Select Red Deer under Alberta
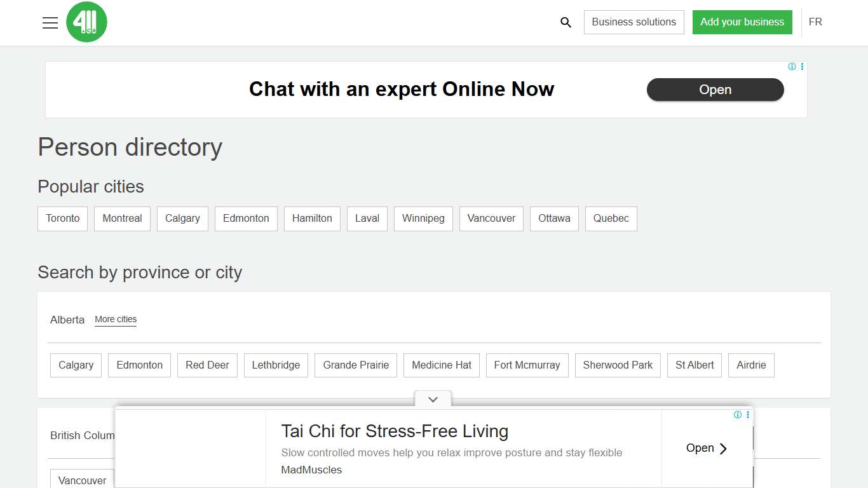This screenshot has width=868, height=488. point(207,365)
